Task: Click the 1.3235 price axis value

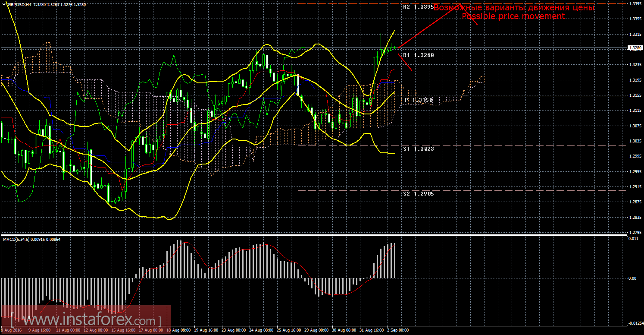Action: [x=635, y=65]
